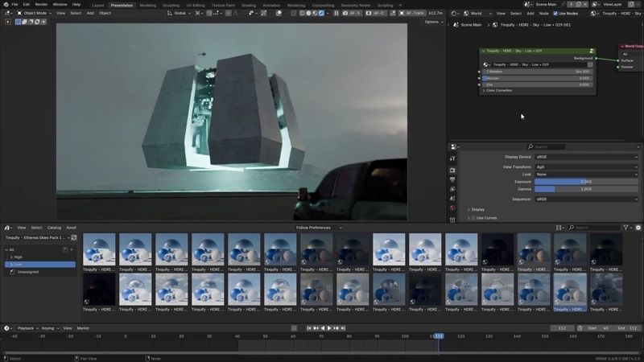The image size is (644, 362).
Task: Open the View Transform AgX dropdown
Action: pyautogui.click(x=586, y=167)
